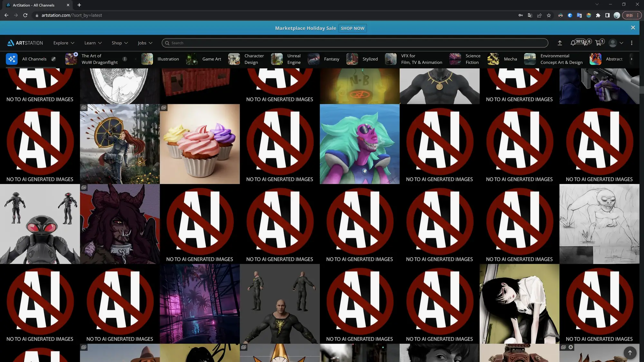The height and width of the screenshot is (362, 644).
Task: Switch to the Mecha channel
Action: click(x=502, y=59)
